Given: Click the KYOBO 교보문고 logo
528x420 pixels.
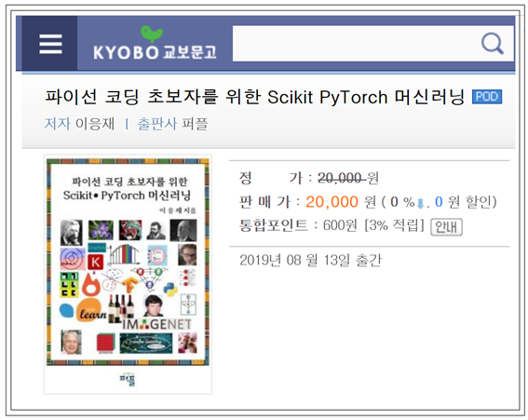Looking at the screenshot, I should (x=155, y=43).
